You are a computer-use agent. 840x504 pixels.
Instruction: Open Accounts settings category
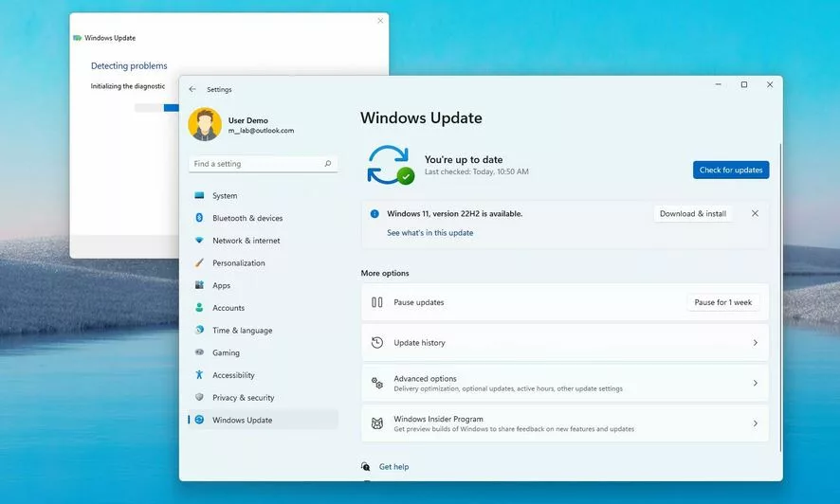(263, 308)
